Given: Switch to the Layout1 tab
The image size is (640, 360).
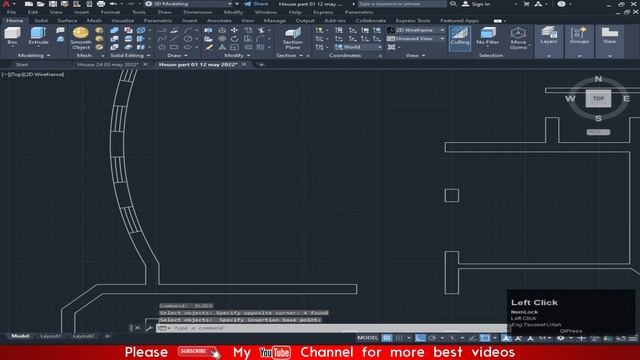Looking at the screenshot, I should click(51, 336).
